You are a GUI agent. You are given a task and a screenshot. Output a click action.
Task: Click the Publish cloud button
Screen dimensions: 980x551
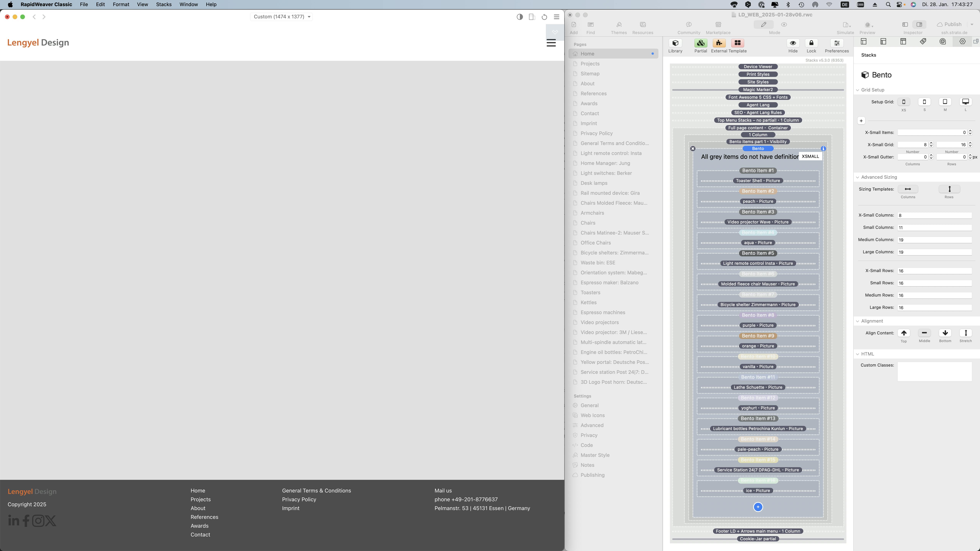point(949,24)
